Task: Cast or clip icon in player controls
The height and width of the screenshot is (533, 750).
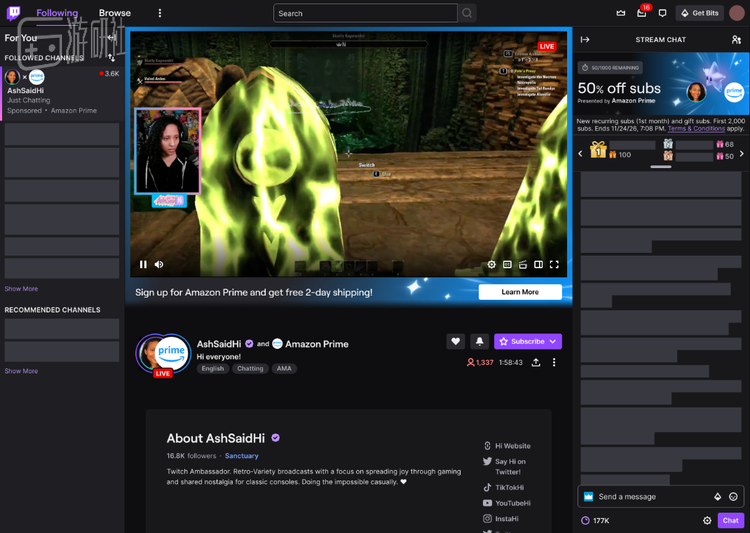Action: [x=523, y=265]
